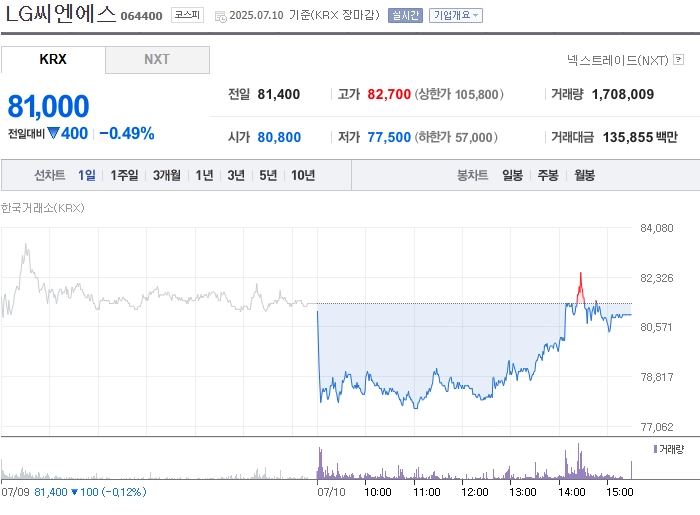Screen dimensions: 700x515
Task: Click the down-triangle icon beside 400
Action: (x=53, y=133)
